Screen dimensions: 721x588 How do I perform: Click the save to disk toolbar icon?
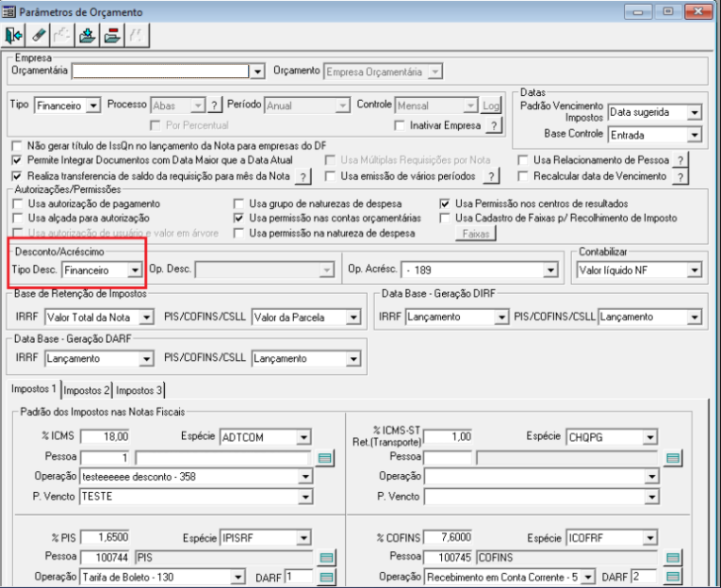click(88, 36)
